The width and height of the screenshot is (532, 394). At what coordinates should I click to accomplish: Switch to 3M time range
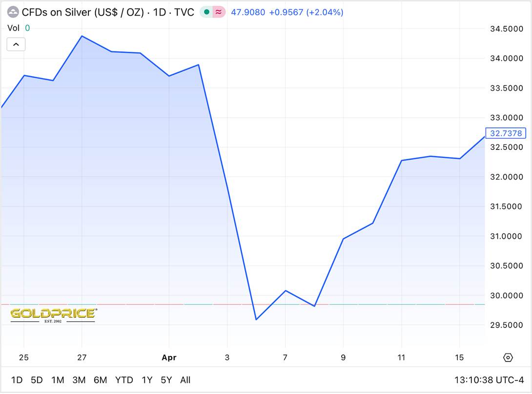[79, 380]
